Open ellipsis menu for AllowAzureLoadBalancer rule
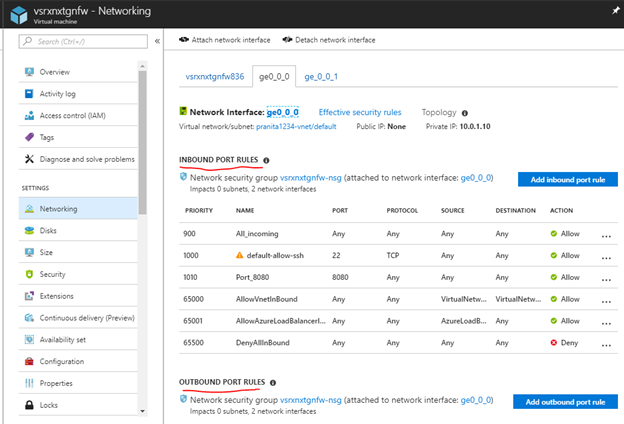The height and width of the screenshot is (424, 624). (x=606, y=323)
